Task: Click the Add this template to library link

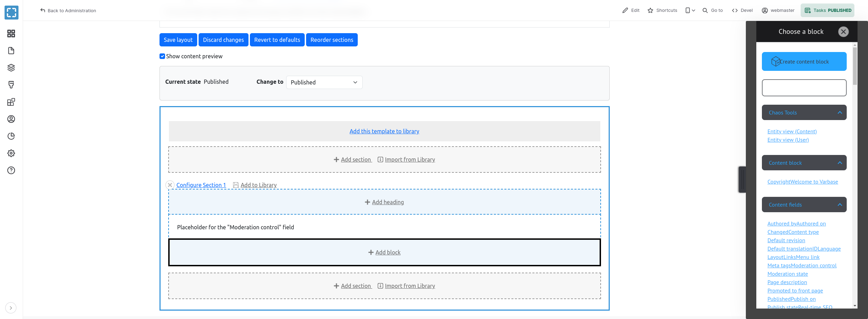Action: click(x=384, y=131)
